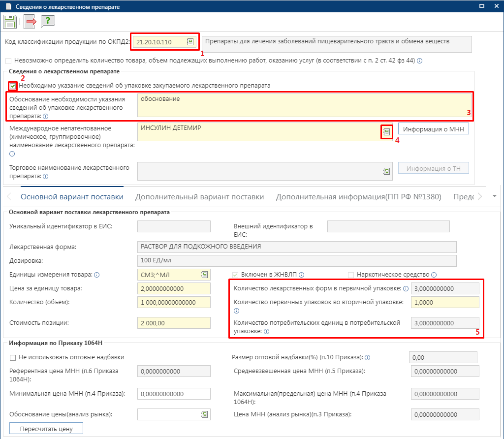Click the document icon in the title bar
504x439 pixels.
click(x=9, y=6)
